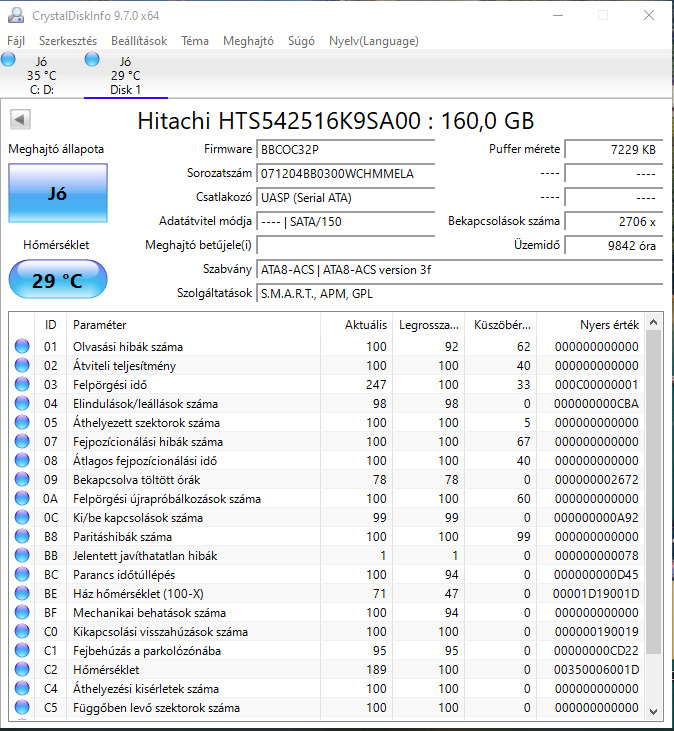Click status orb for Bekapcsolva töltött órák

pyautogui.click(x=22, y=480)
